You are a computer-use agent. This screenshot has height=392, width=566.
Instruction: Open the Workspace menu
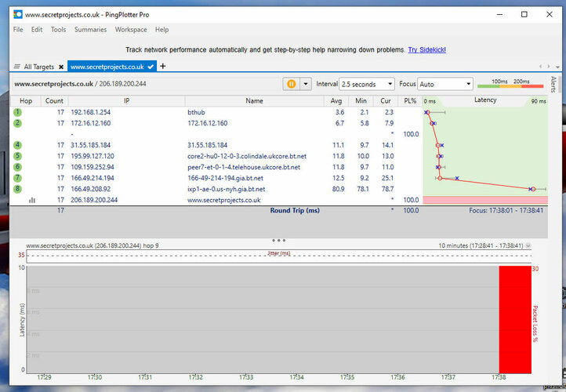point(131,30)
